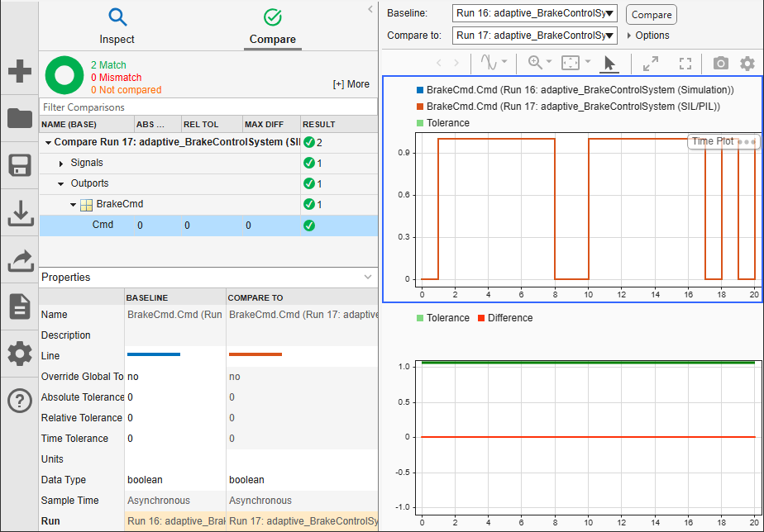Click the Compare button
The height and width of the screenshot is (532, 764).
651,15
